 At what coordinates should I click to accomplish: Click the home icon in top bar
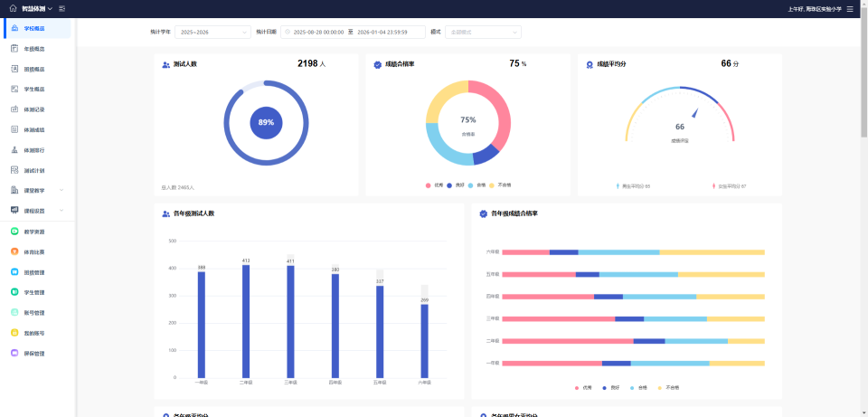[x=14, y=9]
